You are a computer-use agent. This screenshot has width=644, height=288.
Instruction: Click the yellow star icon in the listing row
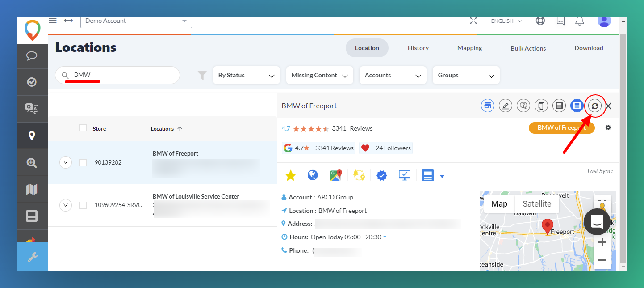pos(291,176)
